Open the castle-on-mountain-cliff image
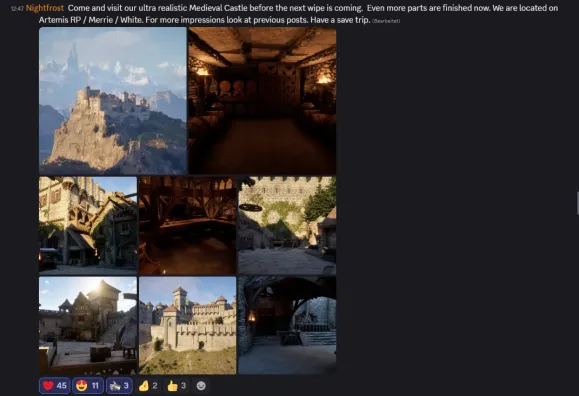This screenshot has width=579, height=396. (x=113, y=100)
